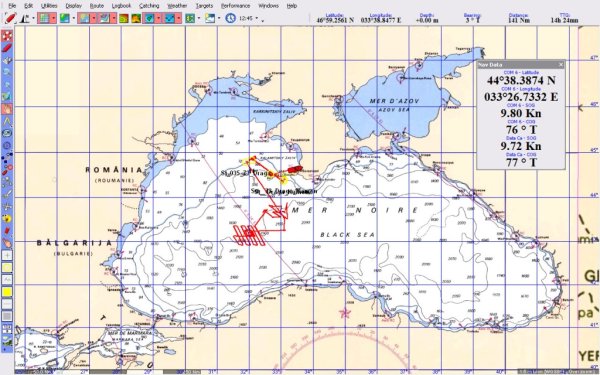Open the Logbook menu
600x375 pixels.
[x=121, y=6]
